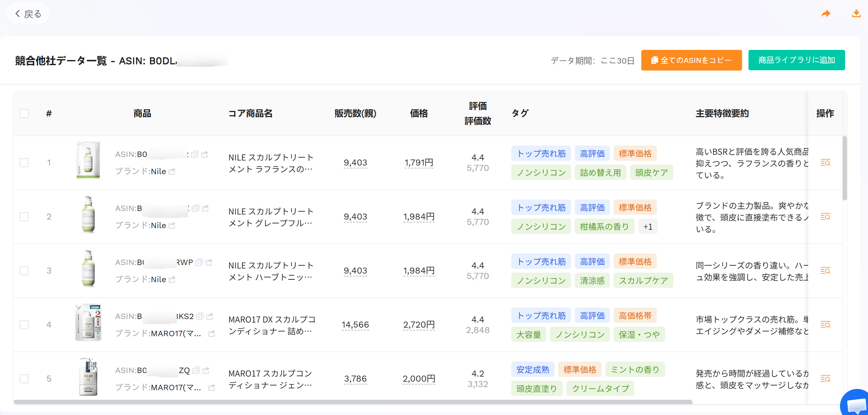This screenshot has width=868, height=415.
Task: Open detail icon for row 2 operation
Action: 825,217
